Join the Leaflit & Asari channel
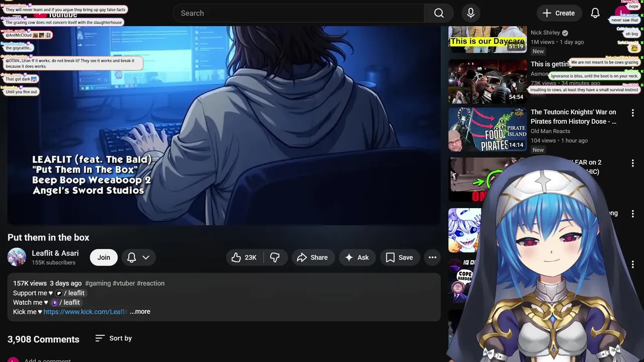Screen dimensions: 644x362 coord(104,257)
